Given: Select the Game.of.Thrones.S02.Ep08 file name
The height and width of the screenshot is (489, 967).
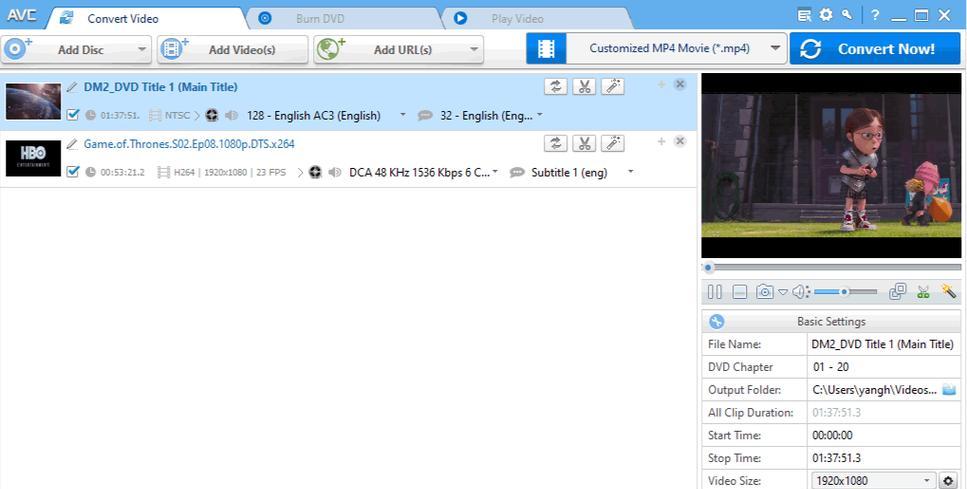Looking at the screenshot, I should (189, 144).
